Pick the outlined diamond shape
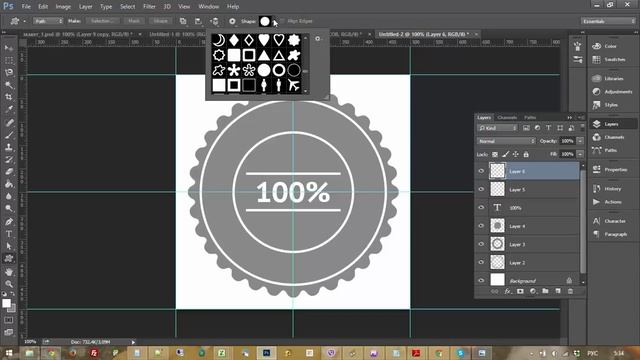Viewport: 640px width, 360px height. click(x=249, y=40)
